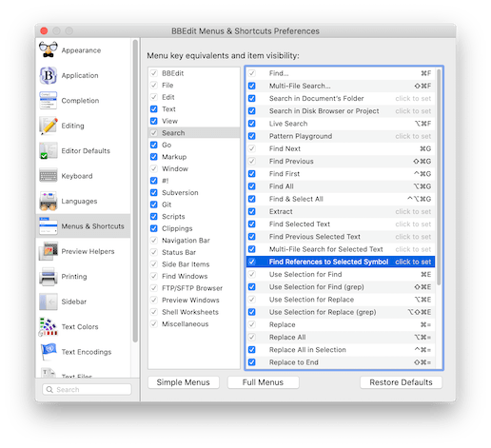Open the Completion preferences icon
491x448 pixels.
pos(49,100)
